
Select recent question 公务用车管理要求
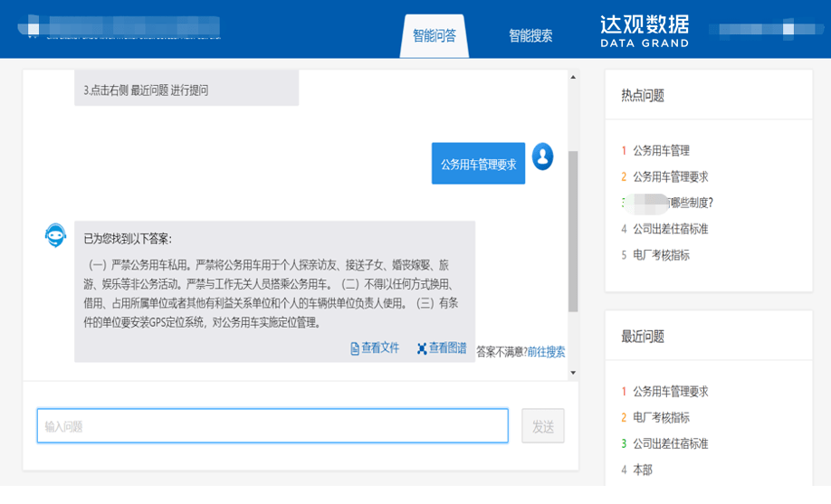pyautogui.click(x=671, y=392)
